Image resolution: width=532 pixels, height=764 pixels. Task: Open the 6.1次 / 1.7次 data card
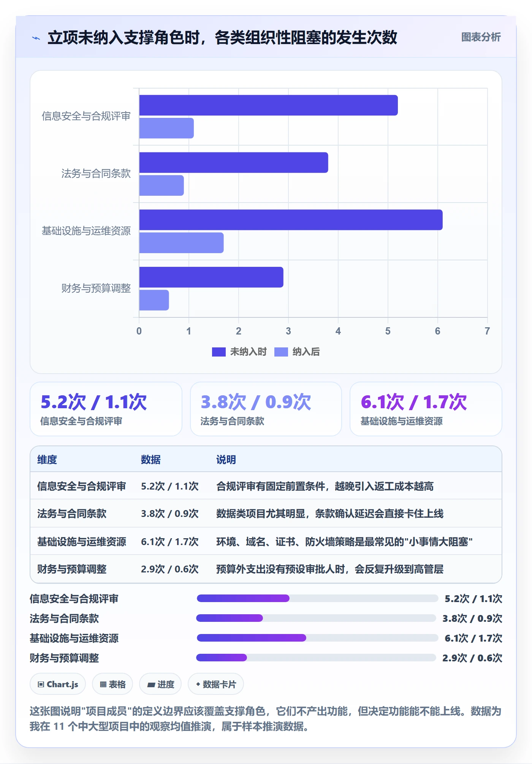[426, 409]
